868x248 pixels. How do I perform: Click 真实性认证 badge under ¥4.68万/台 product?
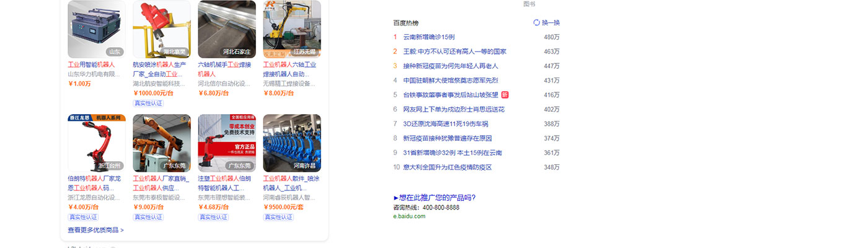pos(213,217)
